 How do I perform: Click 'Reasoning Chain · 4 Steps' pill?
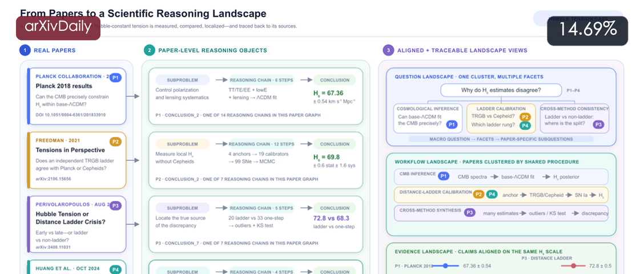point(261,271)
